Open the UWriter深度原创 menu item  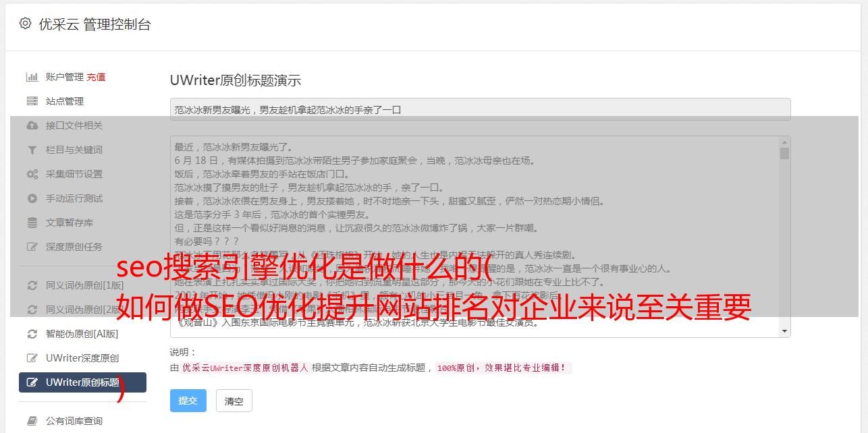(x=82, y=358)
